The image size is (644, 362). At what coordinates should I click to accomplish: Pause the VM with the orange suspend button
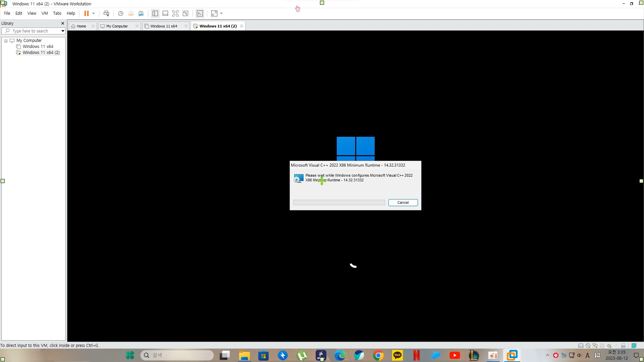coord(86,13)
